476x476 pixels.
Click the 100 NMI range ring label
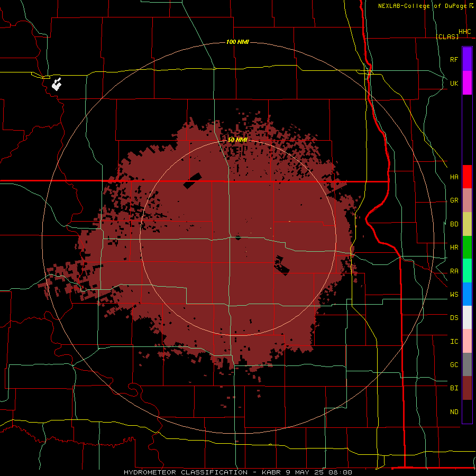(x=237, y=42)
